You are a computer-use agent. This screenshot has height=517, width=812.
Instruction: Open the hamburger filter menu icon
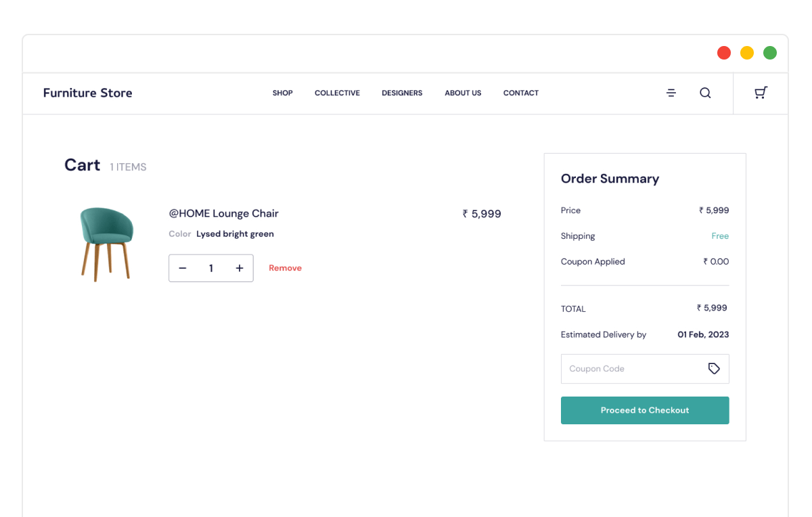671,93
